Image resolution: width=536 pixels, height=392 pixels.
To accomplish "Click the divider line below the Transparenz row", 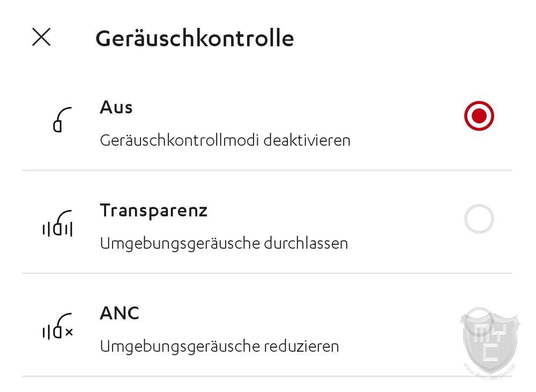I will point(267,273).
